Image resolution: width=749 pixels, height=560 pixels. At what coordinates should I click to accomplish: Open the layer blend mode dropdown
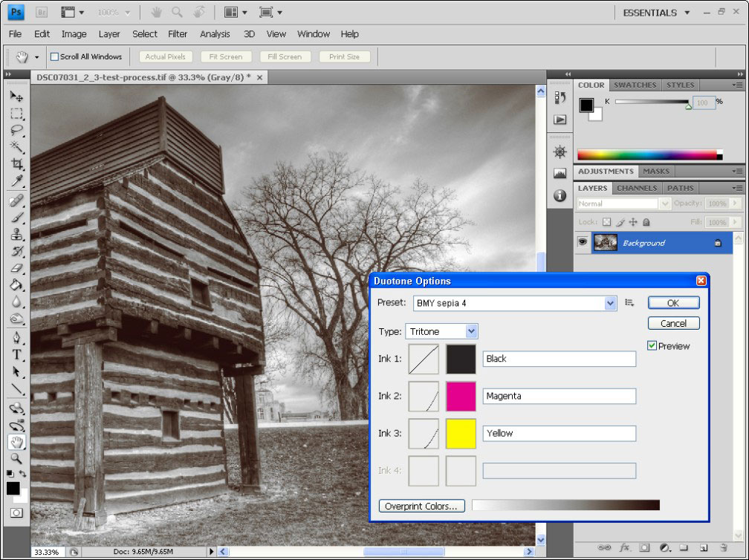click(619, 203)
